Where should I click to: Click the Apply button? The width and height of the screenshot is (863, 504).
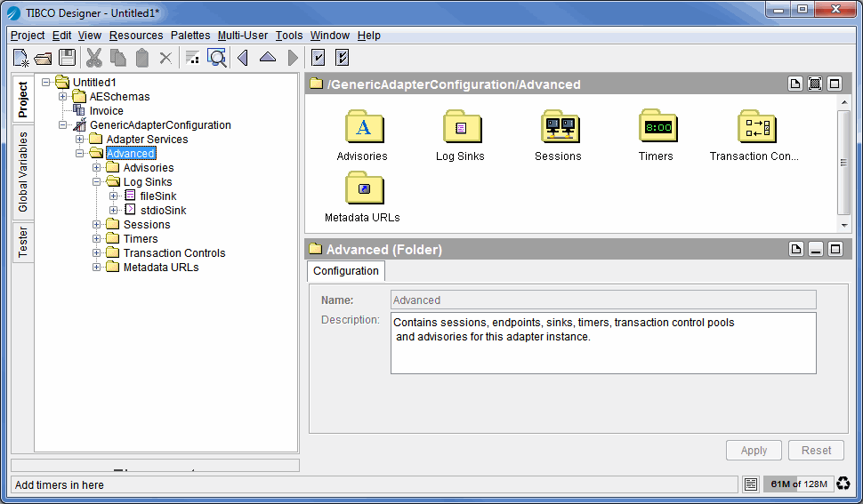click(x=754, y=451)
